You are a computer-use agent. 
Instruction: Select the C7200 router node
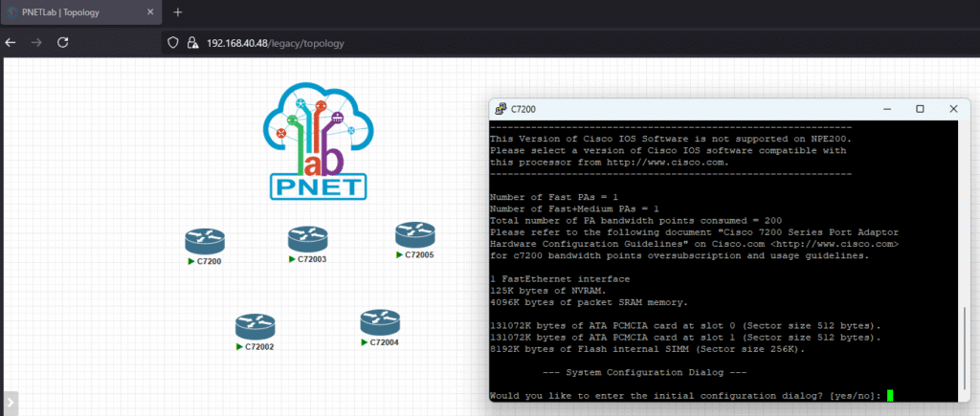pos(204,241)
